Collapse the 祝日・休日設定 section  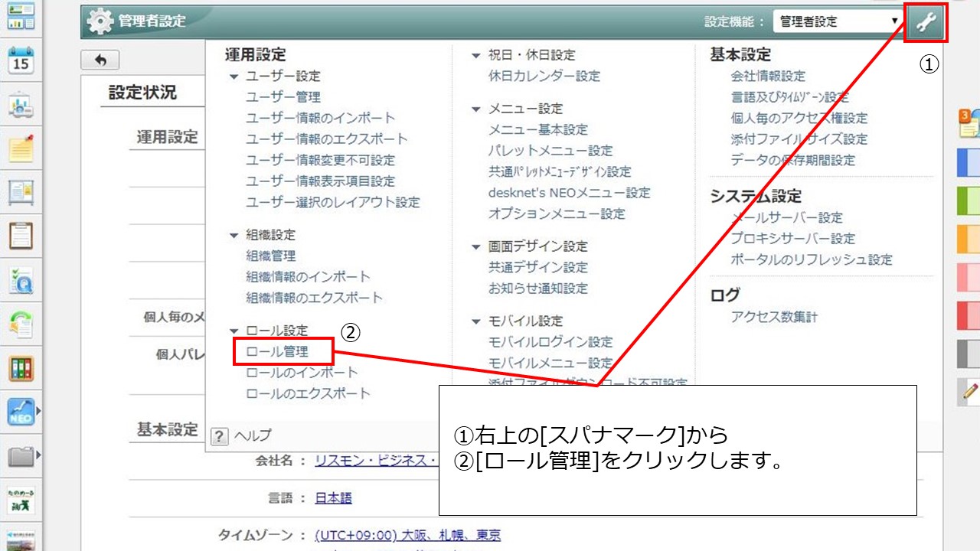pos(476,55)
